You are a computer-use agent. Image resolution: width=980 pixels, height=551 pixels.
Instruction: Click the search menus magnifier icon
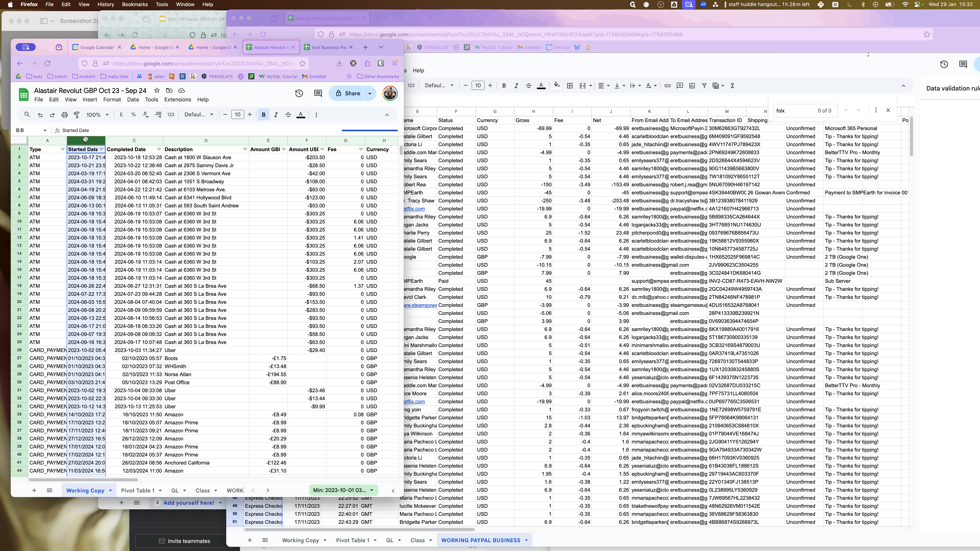(x=27, y=114)
